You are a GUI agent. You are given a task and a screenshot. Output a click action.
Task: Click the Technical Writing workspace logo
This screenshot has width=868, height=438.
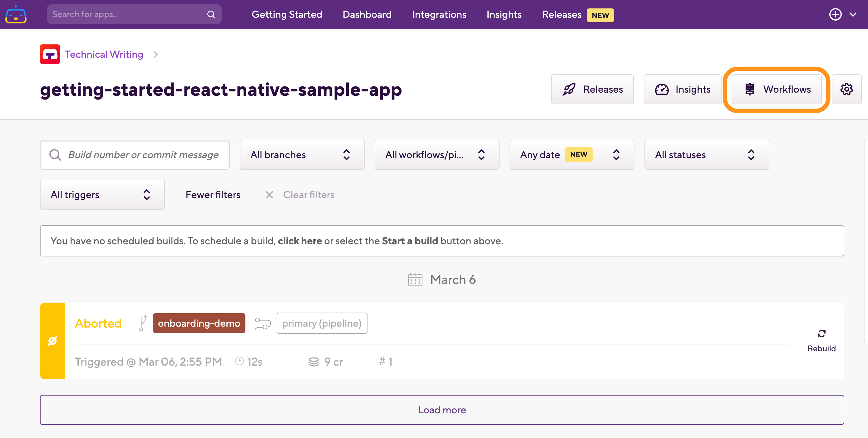coord(50,54)
